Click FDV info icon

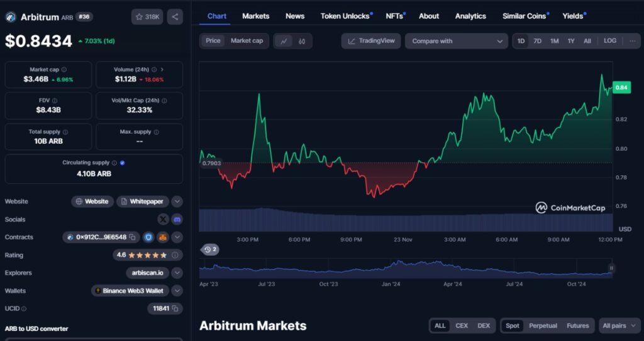pyautogui.click(x=55, y=100)
